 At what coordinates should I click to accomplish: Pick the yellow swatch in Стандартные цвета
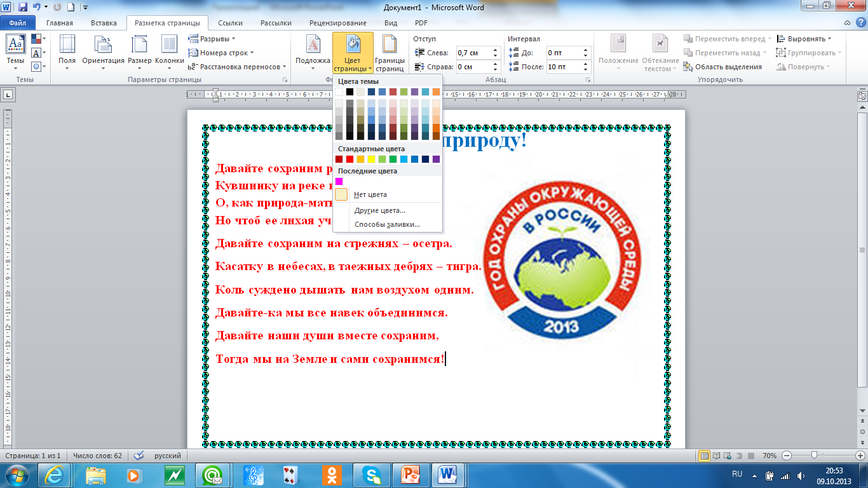tap(371, 159)
